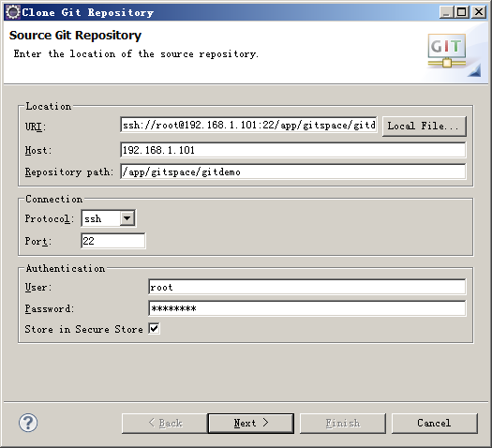492x448 pixels.
Task: Click the help question mark icon
Action: pyautogui.click(x=28, y=423)
